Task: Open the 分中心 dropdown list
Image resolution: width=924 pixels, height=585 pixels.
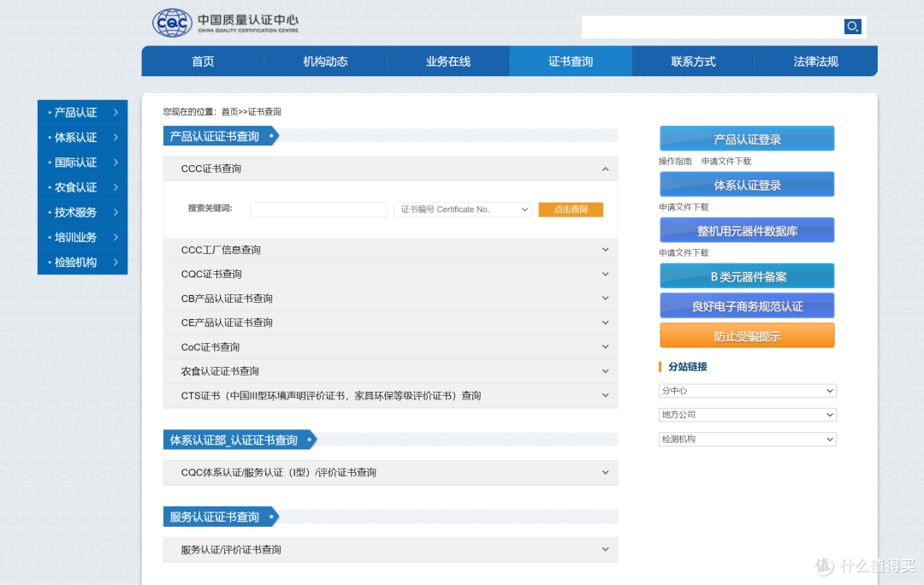Action: pyautogui.click(x=747, y=391)
